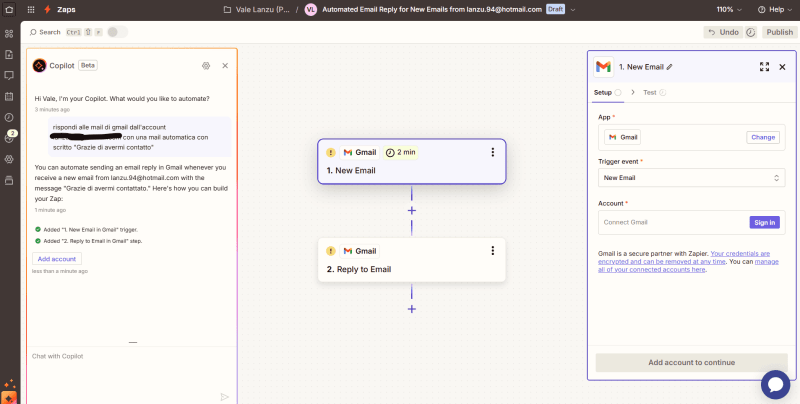Close the Copilot panel
This screenshot has height=404, width=800.
[x=225, y=65]
